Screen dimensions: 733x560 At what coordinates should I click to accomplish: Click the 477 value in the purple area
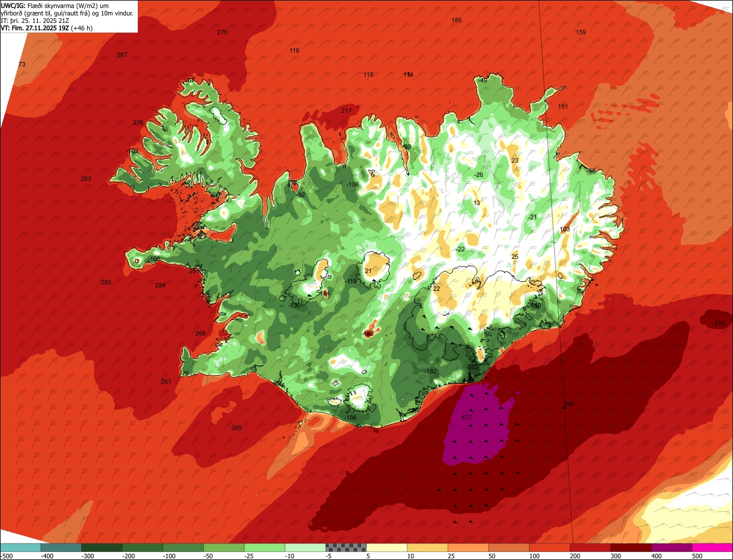click(x=466, y=418)
